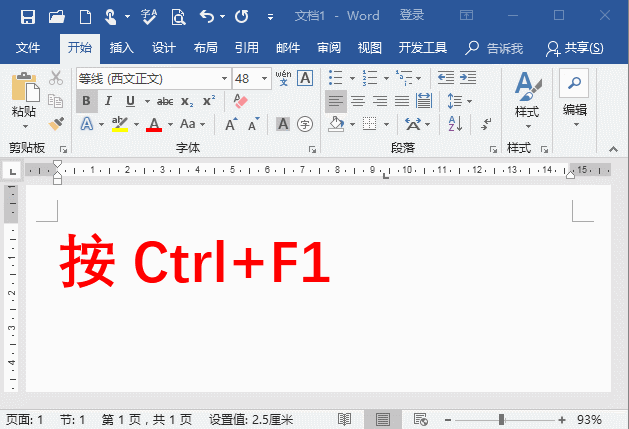This screenshot has width=629, height=429.
Task: Switch to the 插入 Insert tab
Action: pyautogui.click(x=122, y=48)
